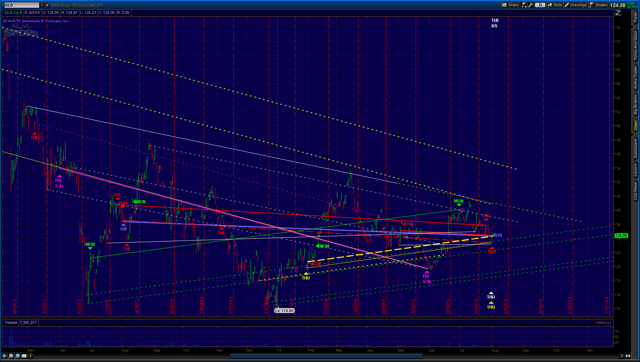This screenshot has width=640, height=362.
Task: Click the Volume label in the lower panel
Action: point(11,322)
